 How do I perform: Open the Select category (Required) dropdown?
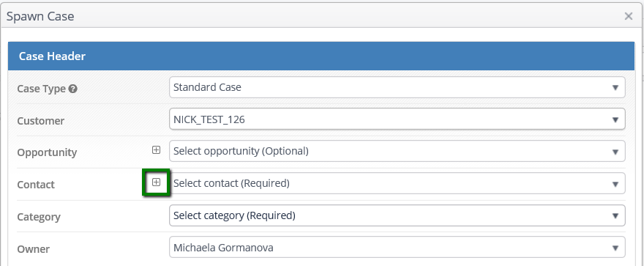tap(397, 215)
